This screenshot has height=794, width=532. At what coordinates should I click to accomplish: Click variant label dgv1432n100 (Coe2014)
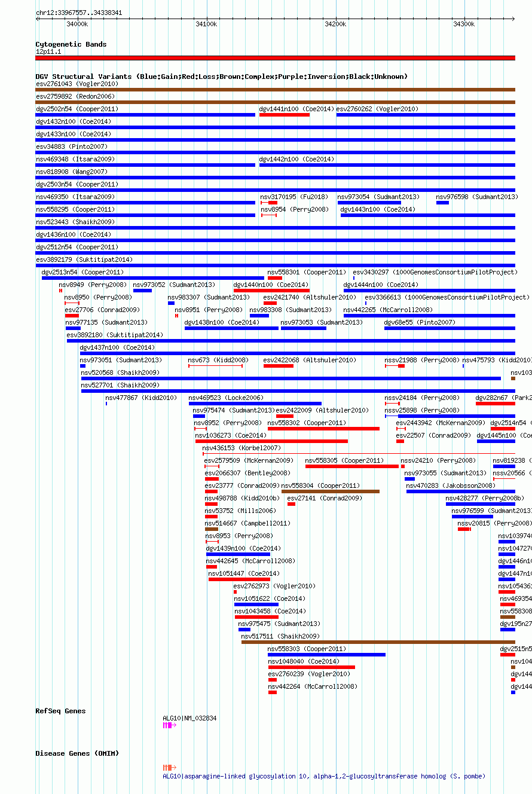coord(74,121)
